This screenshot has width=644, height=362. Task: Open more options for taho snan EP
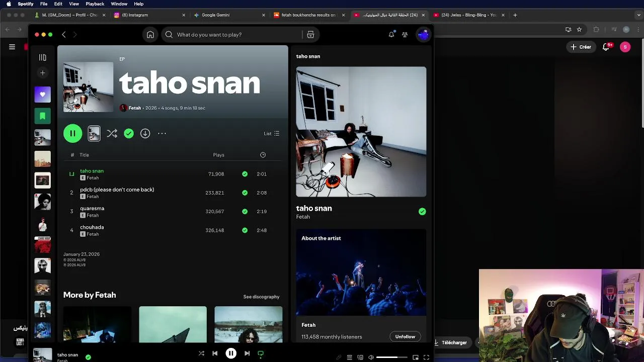[x=162, y=133]
